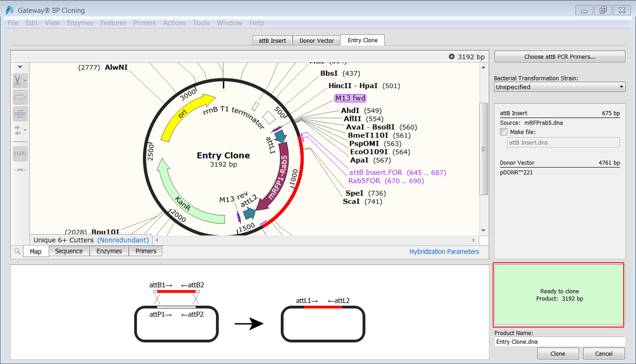The height and width of the screenshot is (364, 636).
Task: Switch to the Donor Vector tab
Action: [317, 41]
